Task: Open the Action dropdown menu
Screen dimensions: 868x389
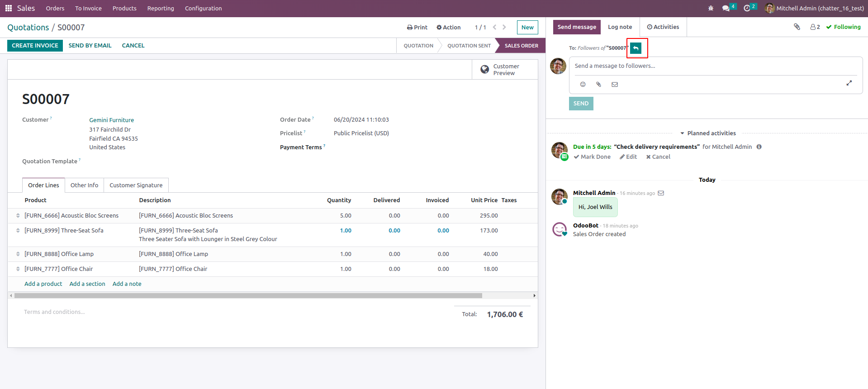Action: click(x=448, y=28)
